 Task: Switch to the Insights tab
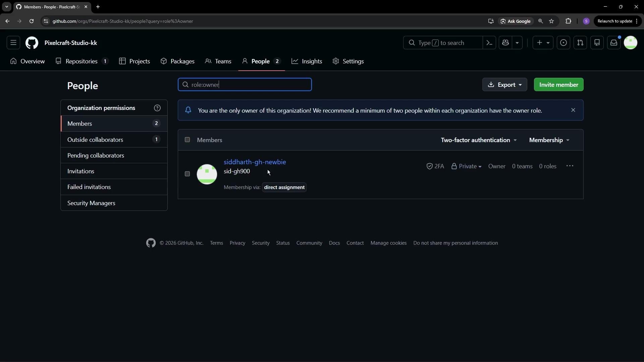click(x=307, y=61)
